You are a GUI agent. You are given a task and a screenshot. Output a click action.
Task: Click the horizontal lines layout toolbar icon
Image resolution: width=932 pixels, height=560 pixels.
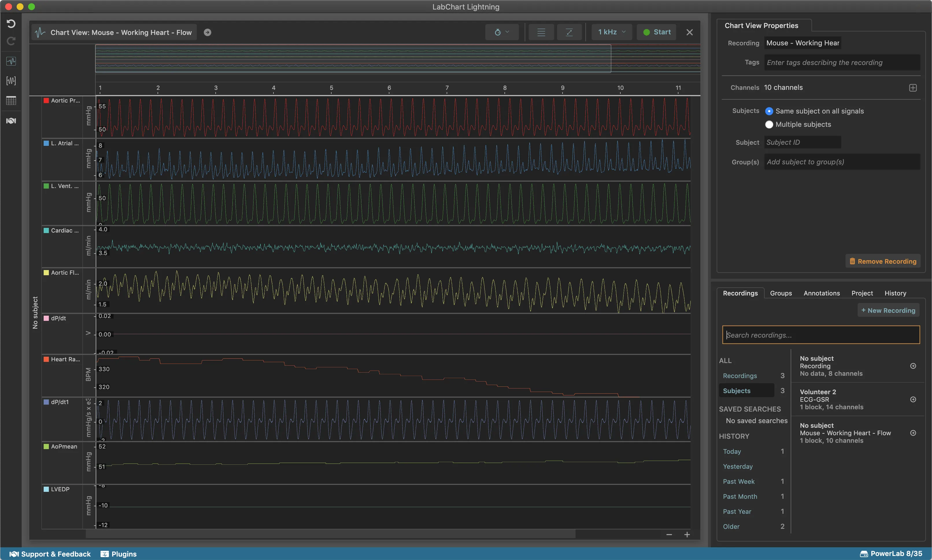point(541,32)
